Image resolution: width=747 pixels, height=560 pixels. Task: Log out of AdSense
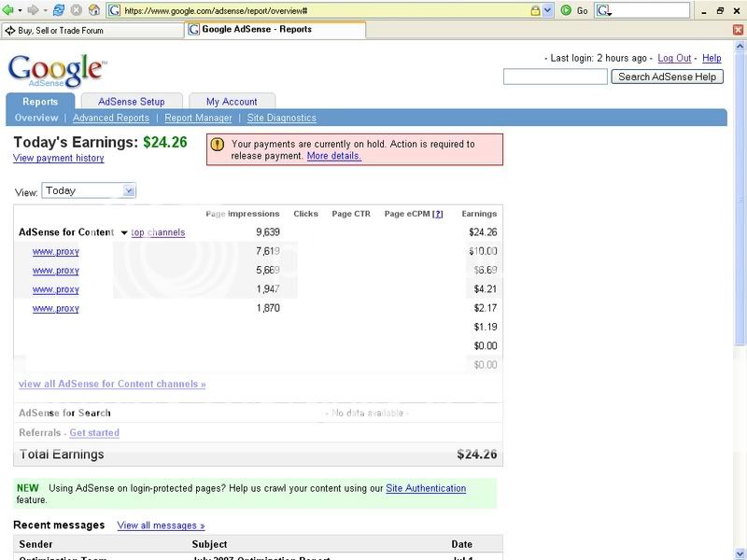(674, 58)
